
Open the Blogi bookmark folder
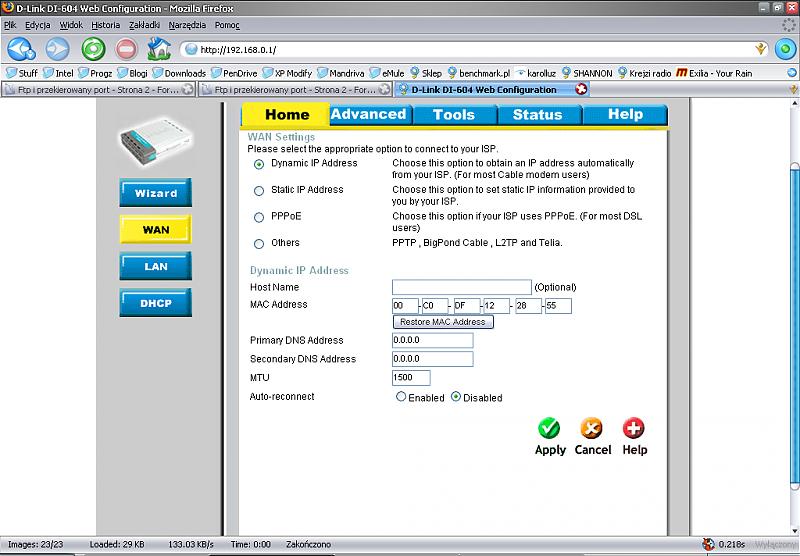point(133,73)
